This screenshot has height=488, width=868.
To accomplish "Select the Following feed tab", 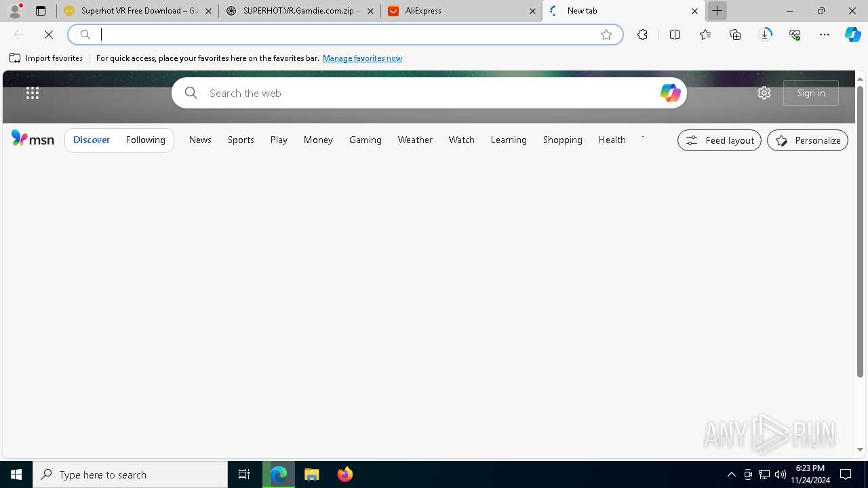I will [146, 140].
